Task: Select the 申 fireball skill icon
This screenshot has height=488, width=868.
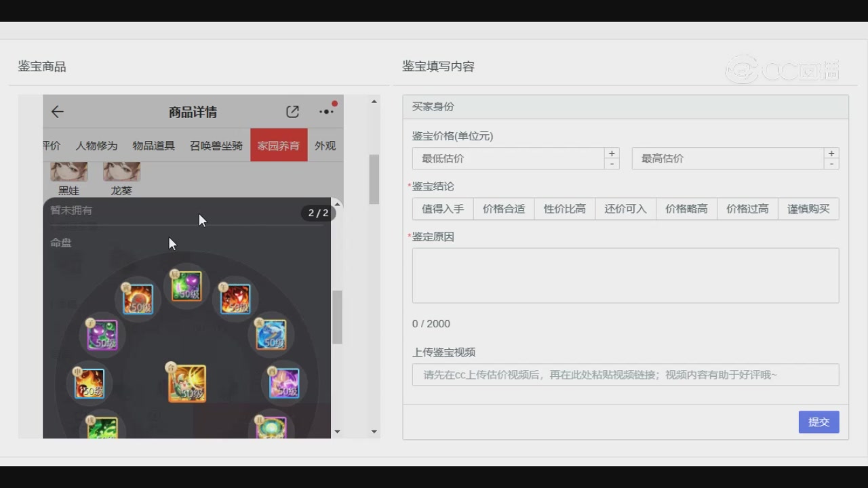Action: 89,383
